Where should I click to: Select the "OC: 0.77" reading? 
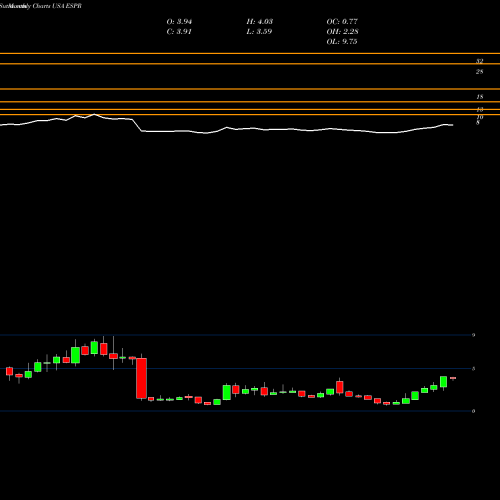pos(342,22)
